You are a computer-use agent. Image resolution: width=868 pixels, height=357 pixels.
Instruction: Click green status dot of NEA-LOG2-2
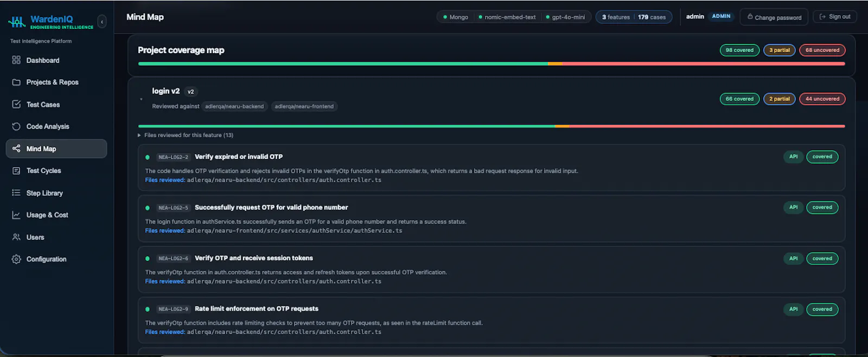click(x=148, y=157)
